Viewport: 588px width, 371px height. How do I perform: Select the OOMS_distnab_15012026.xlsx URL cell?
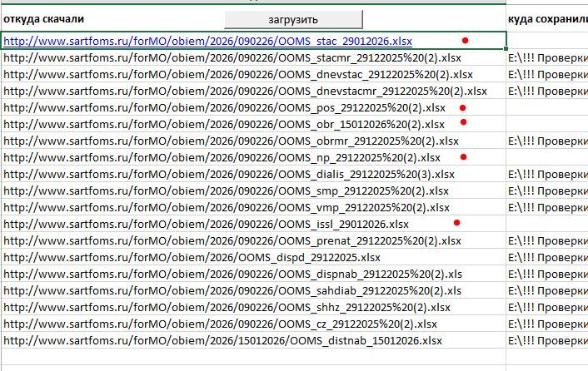pos(222,341)
